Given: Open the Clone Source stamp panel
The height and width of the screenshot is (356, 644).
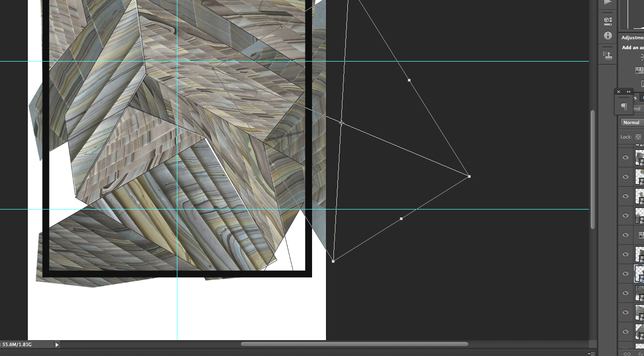Looking at the screenshot, I should 607,55.
